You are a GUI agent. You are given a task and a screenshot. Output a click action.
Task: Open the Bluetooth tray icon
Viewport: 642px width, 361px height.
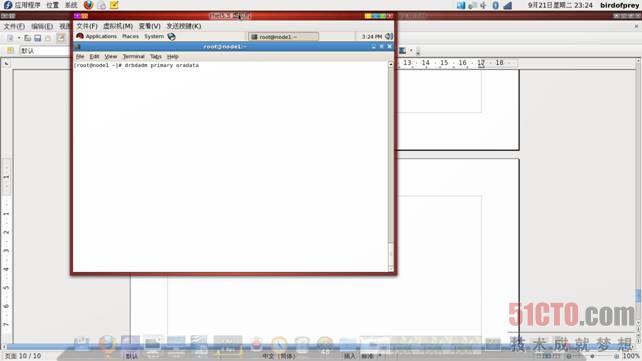tap(495, 5)
